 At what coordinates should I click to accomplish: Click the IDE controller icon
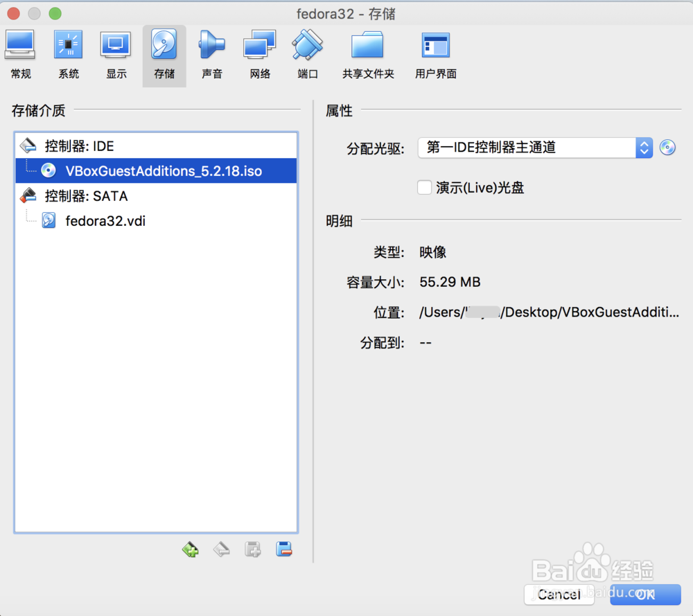click(28, 146)
